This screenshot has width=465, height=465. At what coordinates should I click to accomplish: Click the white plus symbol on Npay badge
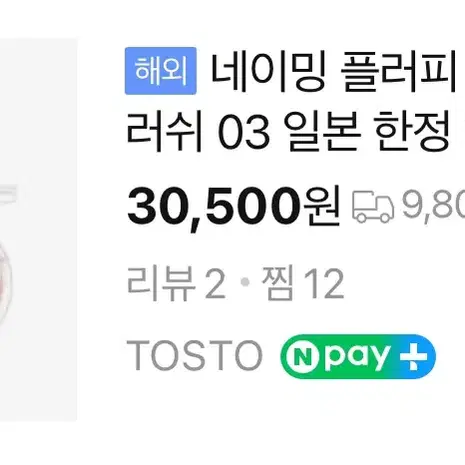(x=414, y=356)
